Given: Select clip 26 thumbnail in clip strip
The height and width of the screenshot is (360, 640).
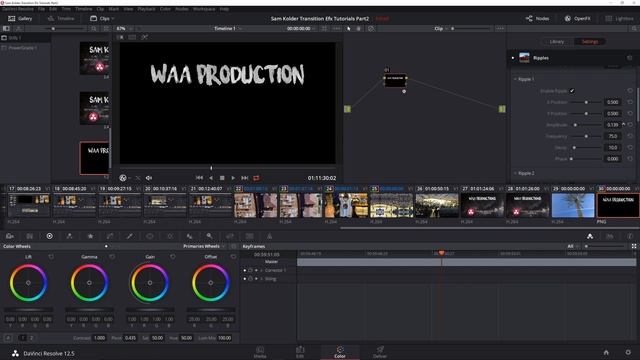Looking at the screenshot, I should [437, 205].
